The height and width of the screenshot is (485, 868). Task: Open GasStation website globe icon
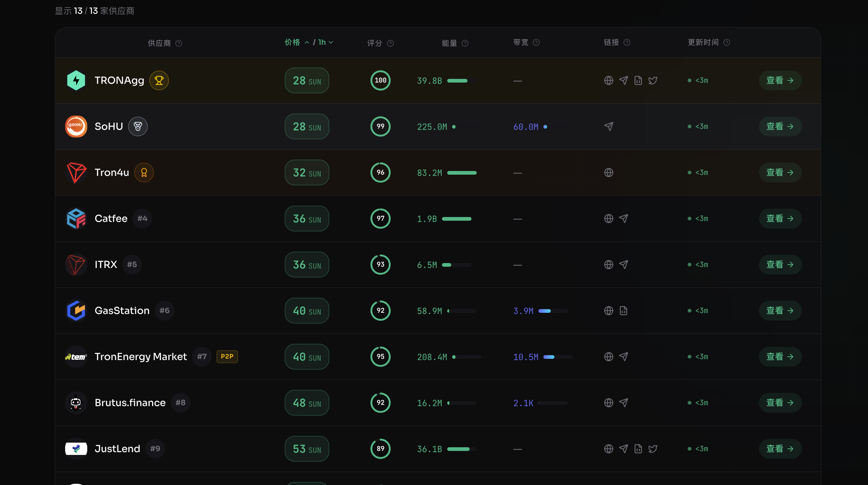(x=608, y=311)
